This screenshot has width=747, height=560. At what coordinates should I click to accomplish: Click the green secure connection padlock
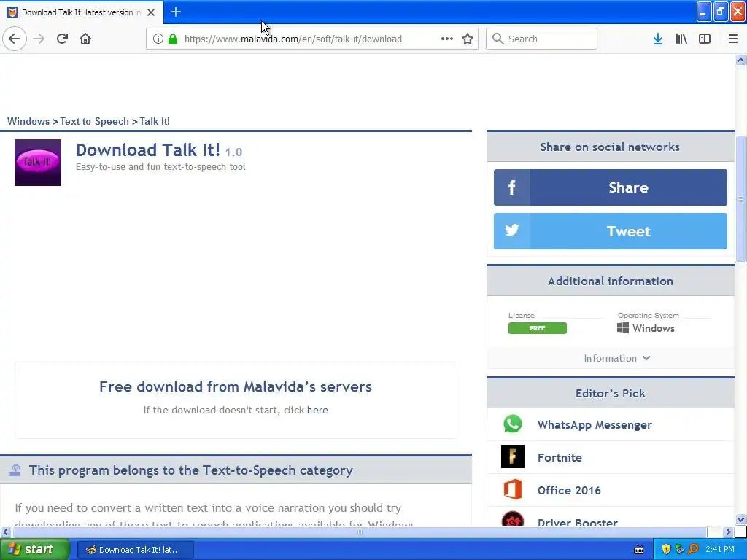173,39
